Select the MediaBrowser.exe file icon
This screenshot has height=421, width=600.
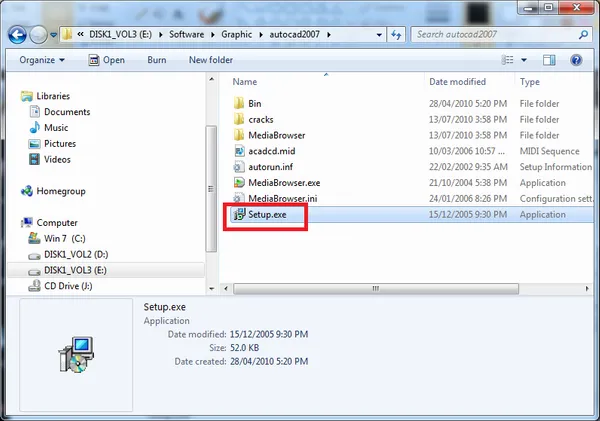click(x=239, y=183)
